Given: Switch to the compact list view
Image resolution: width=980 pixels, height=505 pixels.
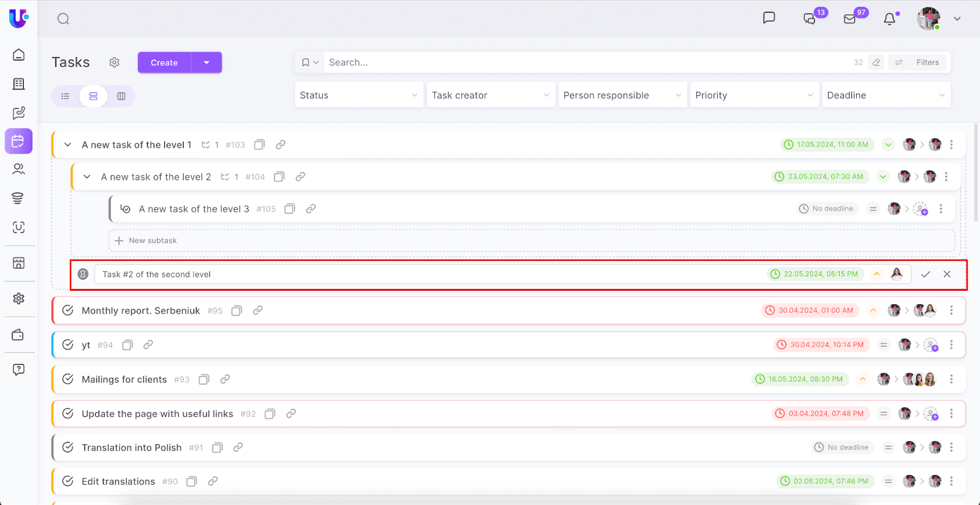Looking at the screenshot, I should click(x=66, y=96).
